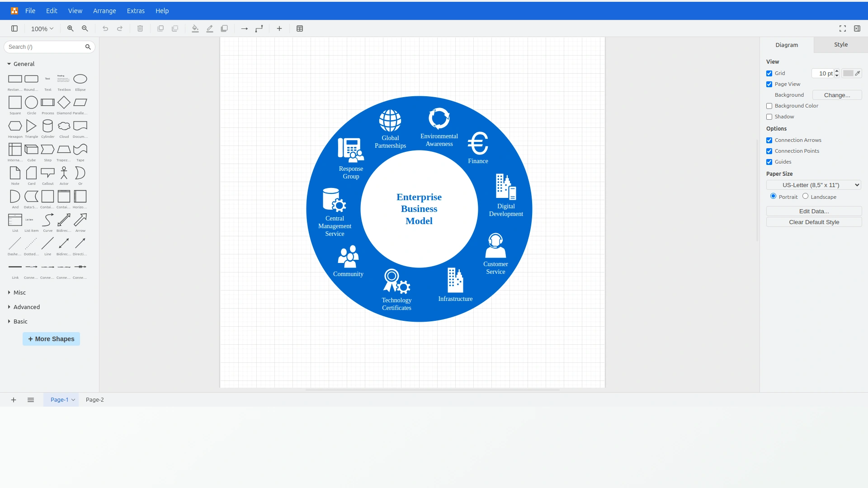Open the Paper Size US-Letter dropdown

point(813,185)
